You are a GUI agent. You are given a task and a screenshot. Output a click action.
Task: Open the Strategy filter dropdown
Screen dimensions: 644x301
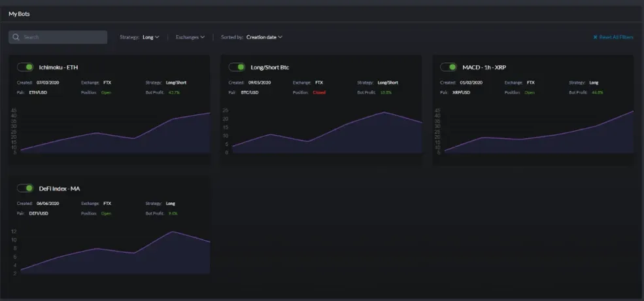[x=139, y=37]
